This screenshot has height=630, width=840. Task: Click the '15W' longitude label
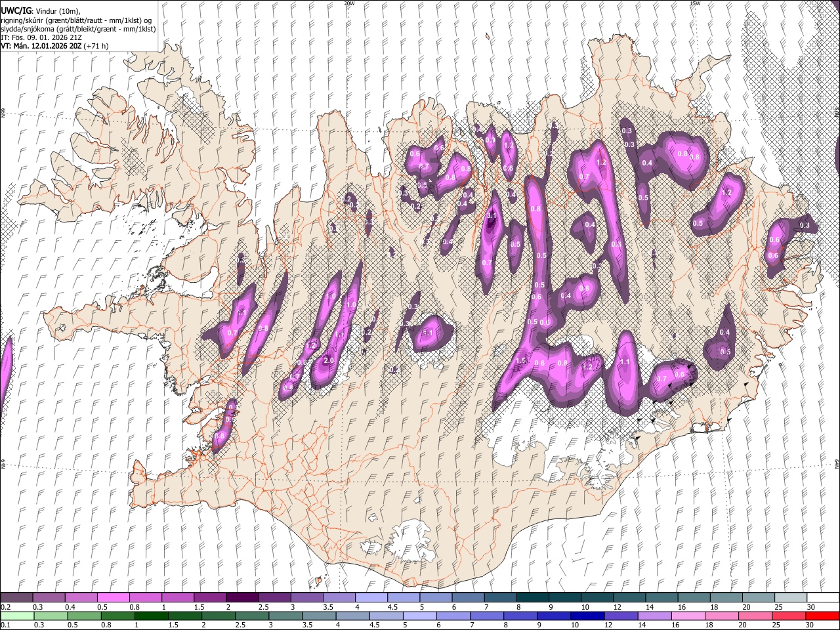pyautogui.click(x=694, y=3)
